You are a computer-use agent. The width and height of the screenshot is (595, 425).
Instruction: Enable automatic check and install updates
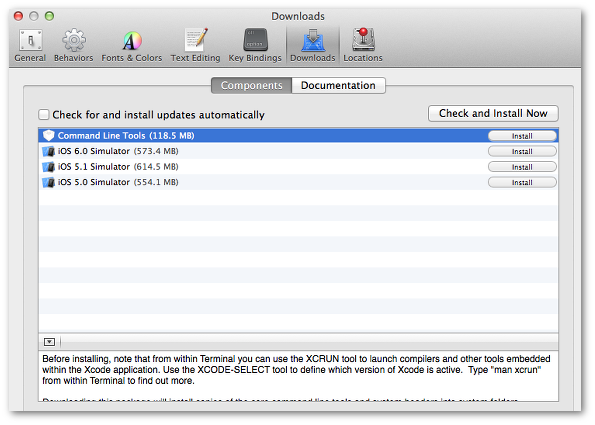click(44, 115)
